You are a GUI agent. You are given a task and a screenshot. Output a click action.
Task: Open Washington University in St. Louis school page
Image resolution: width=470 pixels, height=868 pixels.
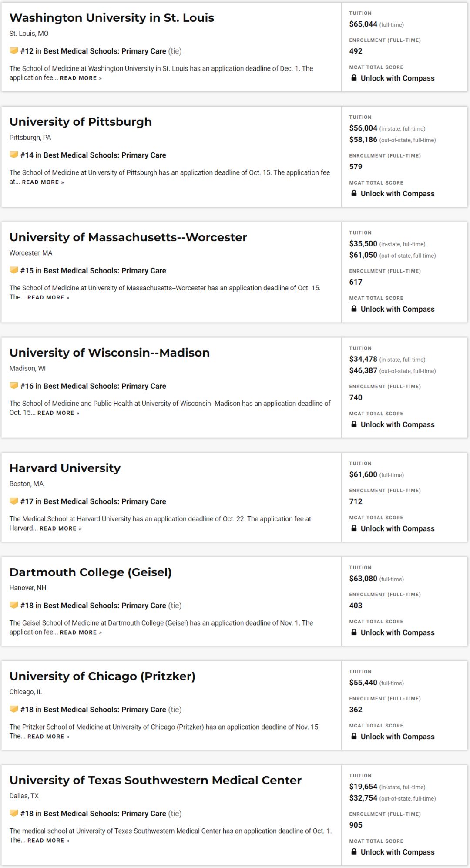click(112, 18)
